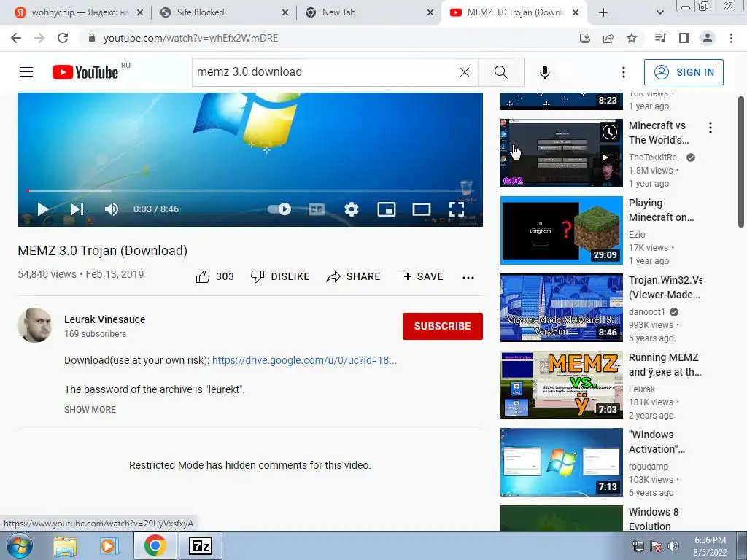Viewport: 747px width, 560px height.
Task: Close the MEMZ 3.0 Trojan tab
Action: pyautogui.click(x=576, y=12)
